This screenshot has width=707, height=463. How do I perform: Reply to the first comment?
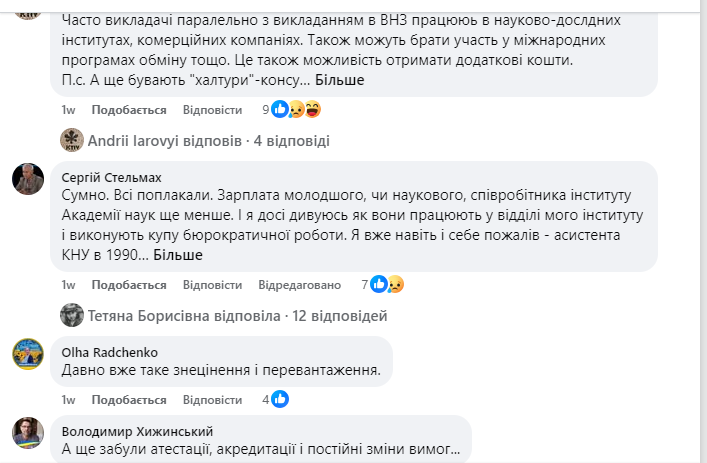[x=212, y=110]
